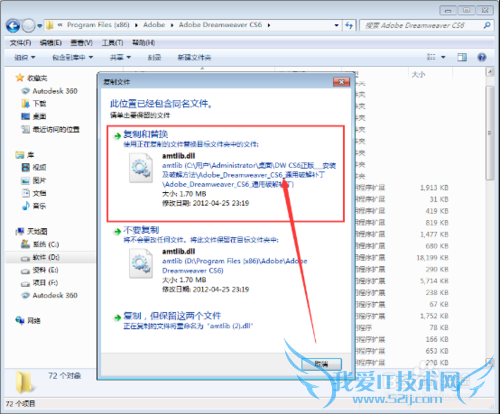500x414 pixels.
Task: Open the 工具(T) menu
Action: [112, 43]
